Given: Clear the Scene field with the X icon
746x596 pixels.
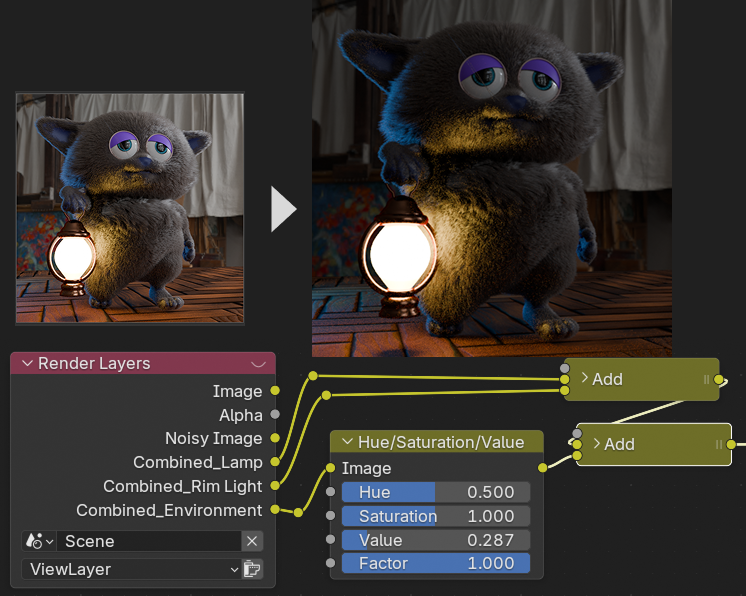Looking at the screenshot, I should 253,541.
